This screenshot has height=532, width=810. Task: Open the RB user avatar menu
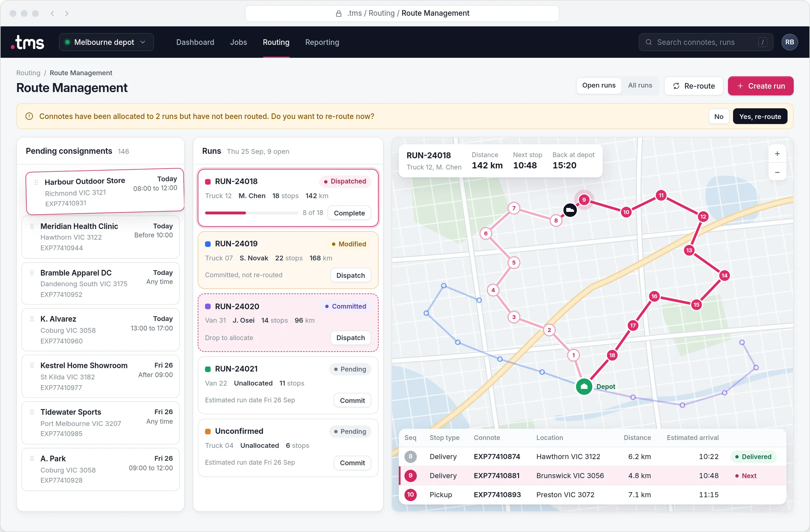(x=789, y=42)
